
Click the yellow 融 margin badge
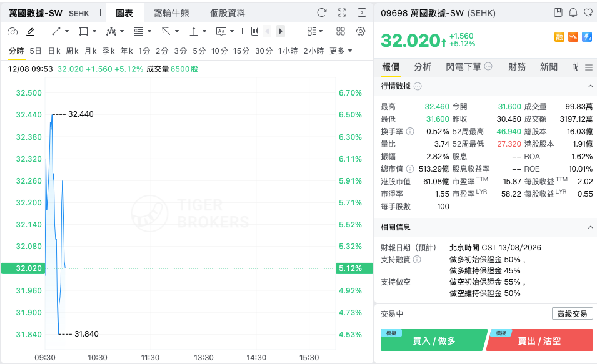click(x=559, y=37)
